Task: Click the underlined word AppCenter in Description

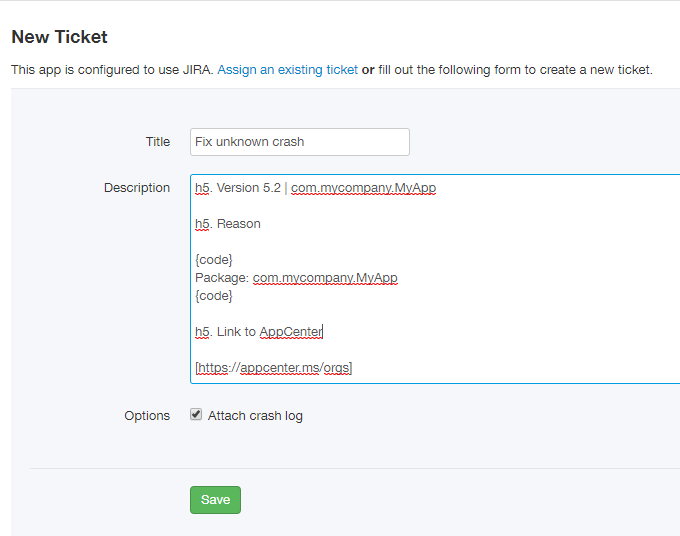Action: [291, 332]
